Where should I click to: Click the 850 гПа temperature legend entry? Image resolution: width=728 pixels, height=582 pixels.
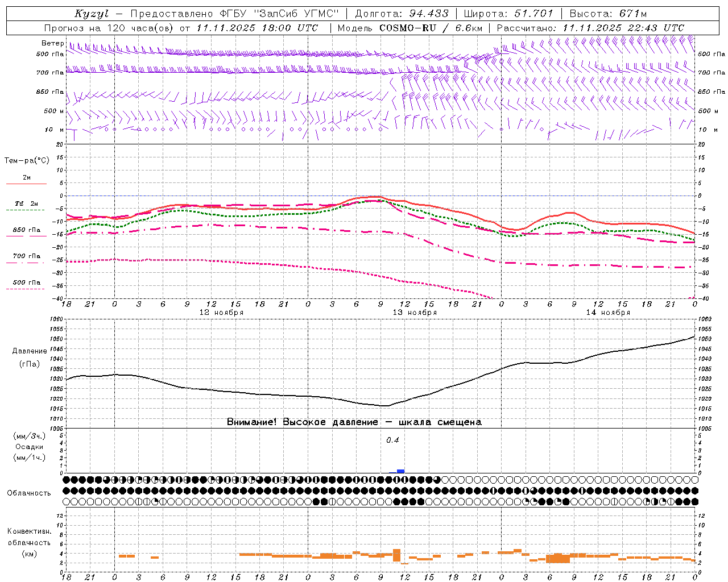pos(26,230)
